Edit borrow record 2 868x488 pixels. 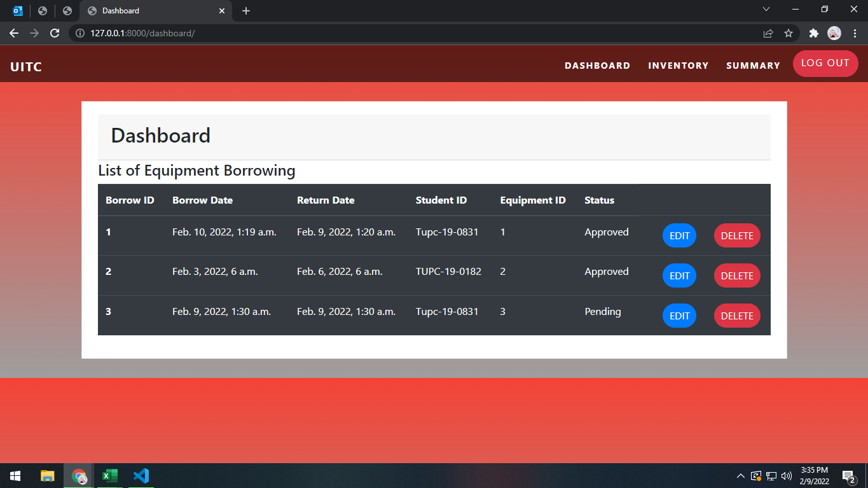679,275
